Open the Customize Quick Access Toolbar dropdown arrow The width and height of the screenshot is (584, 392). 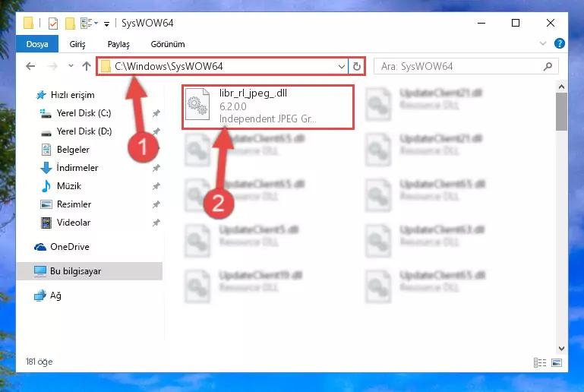106,24
